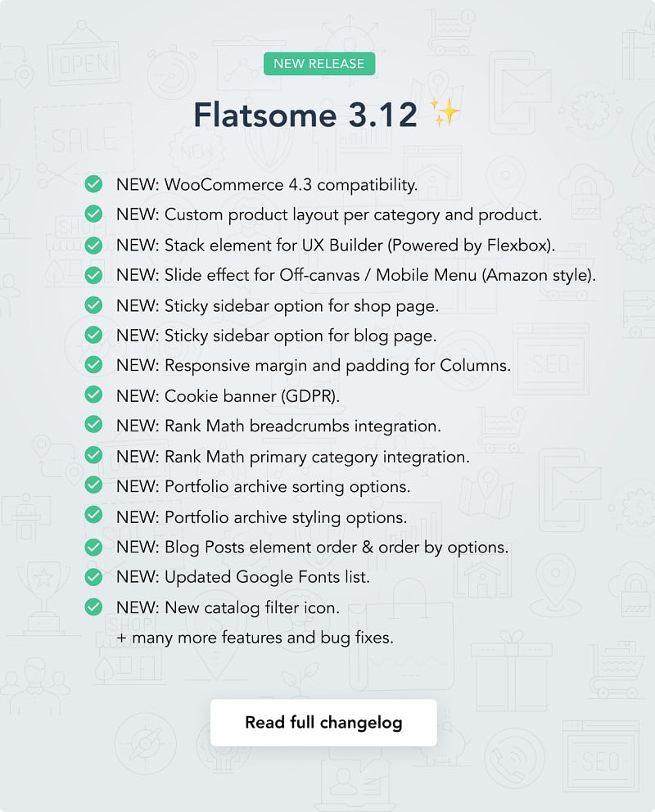Click the sparkles emoji after Flatsome 3.12
The width and height of the screenshot is (655, 812).
click(x=446, y=114)
